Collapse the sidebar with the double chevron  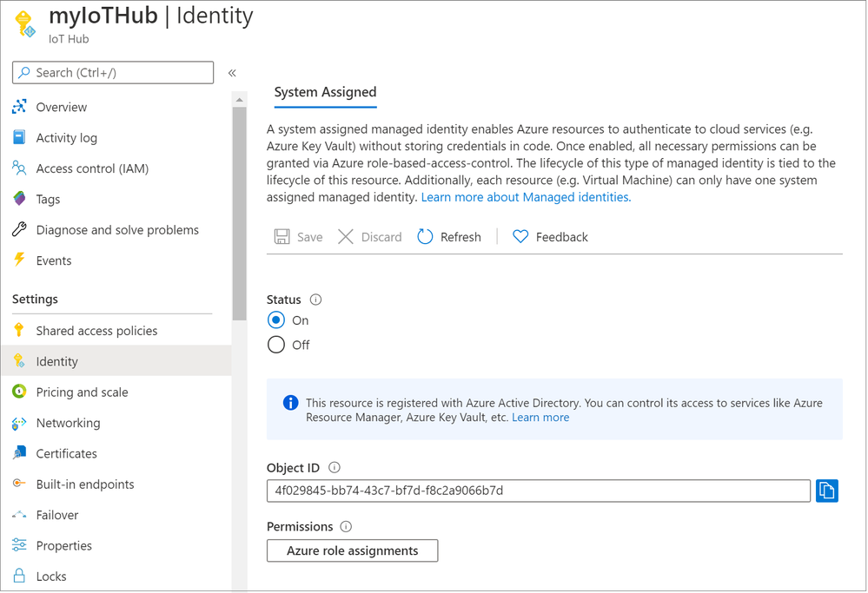pyautogui.click(x=232, y=73)
